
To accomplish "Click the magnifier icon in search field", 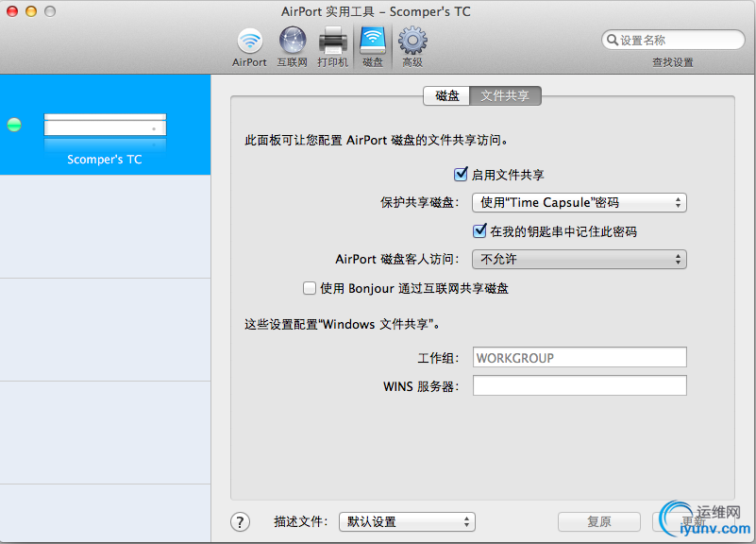I will pos(613,40).
